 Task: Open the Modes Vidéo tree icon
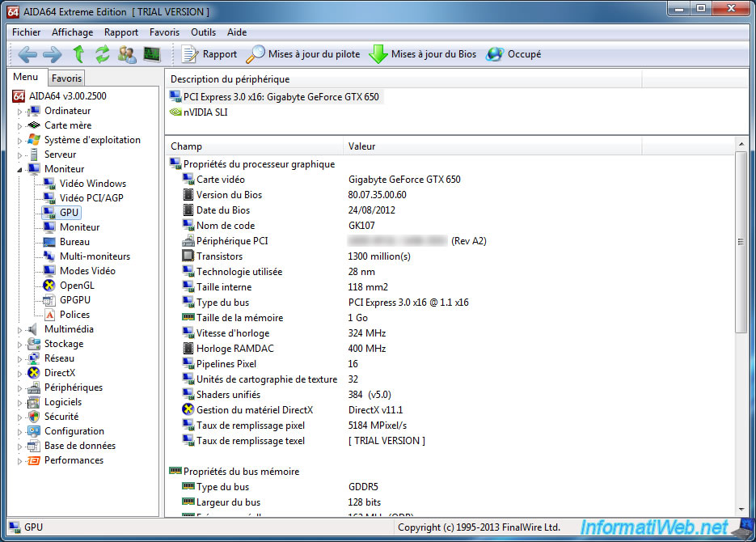coord(49,270)
